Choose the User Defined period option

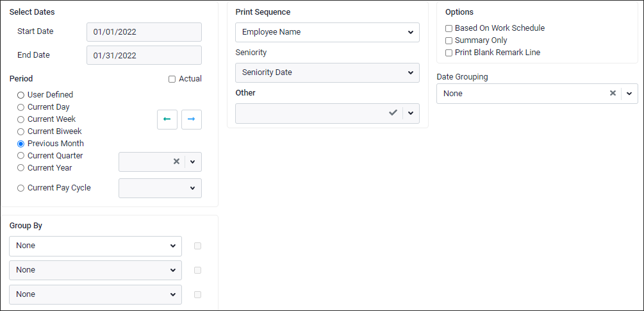pos(21,95)
